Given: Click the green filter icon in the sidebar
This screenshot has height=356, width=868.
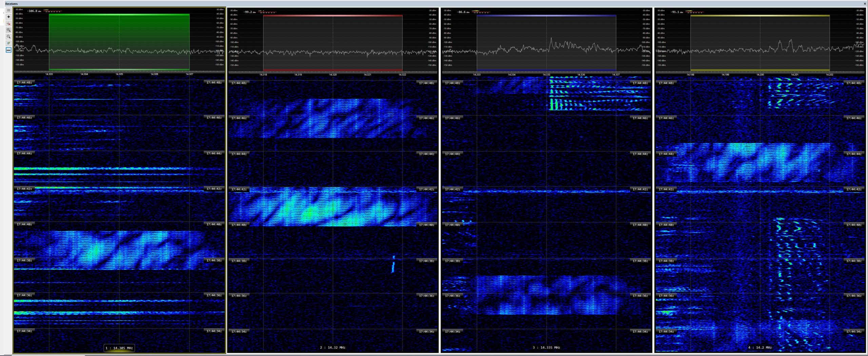Looking at the screenshot, I should (x=9, y=43).
